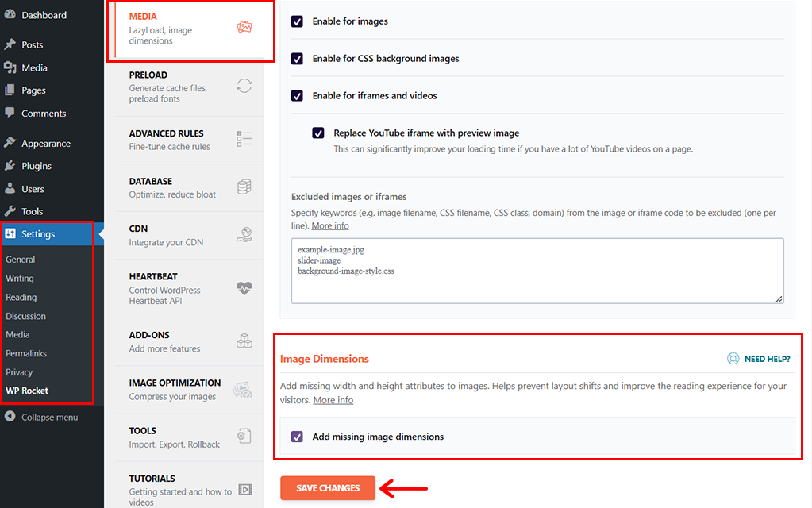
Task: Click the Tutorials video play icon
Action: tap(245, 490)
